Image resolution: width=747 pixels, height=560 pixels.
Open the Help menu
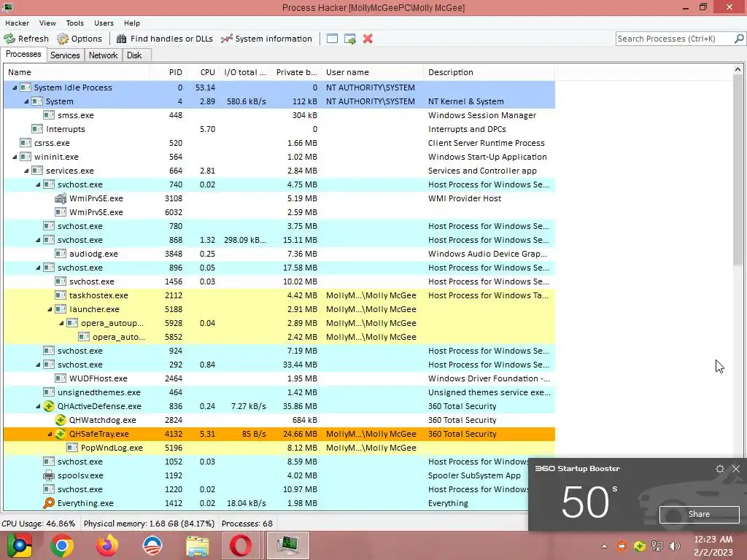point(132,23)
